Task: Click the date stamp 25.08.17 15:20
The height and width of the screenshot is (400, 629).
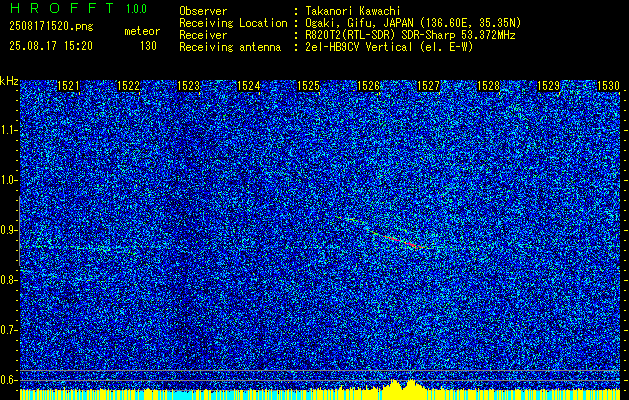Action: 51,46
